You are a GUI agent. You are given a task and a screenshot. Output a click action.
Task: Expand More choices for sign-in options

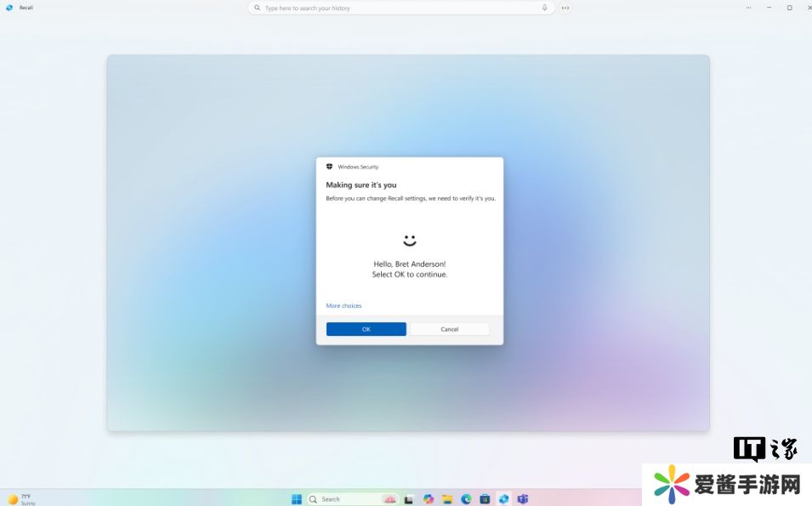point(344,305)
